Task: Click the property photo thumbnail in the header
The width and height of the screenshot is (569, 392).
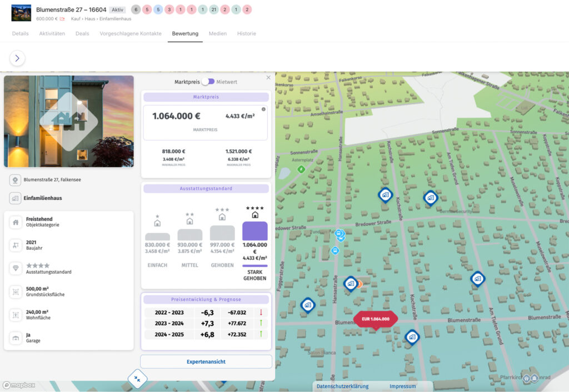Action: tap(21, 12)
